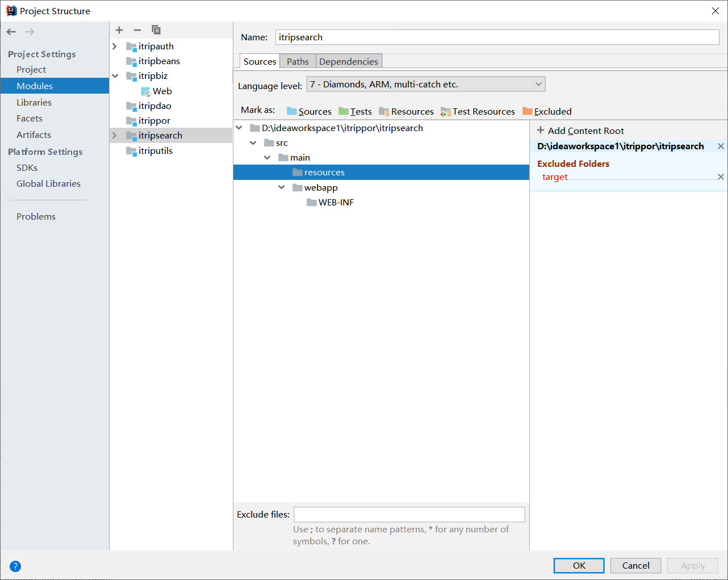Click the Exclude files input field
Image resolution: width=728 pixels, height=580 pixels.
(x=409, y=515)
